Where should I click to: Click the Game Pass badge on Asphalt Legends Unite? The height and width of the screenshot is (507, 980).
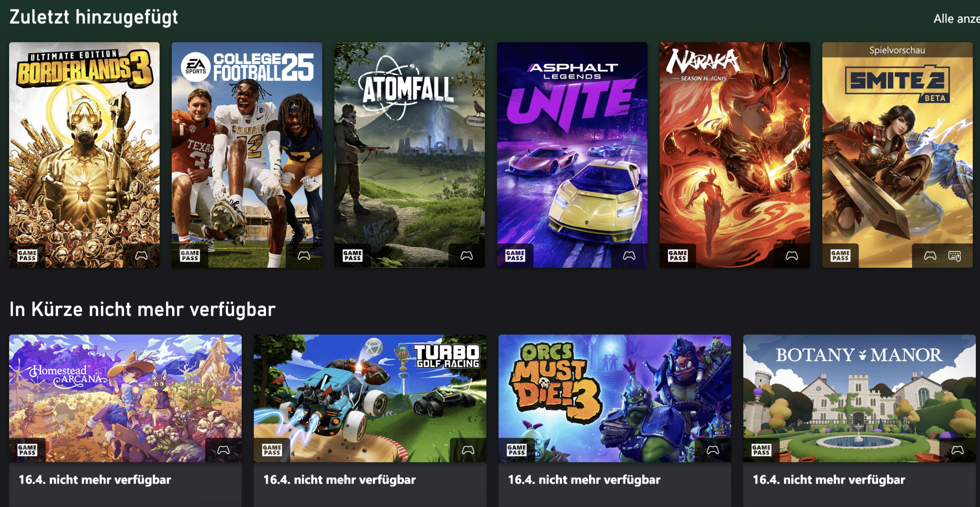(x=515, y=255)
